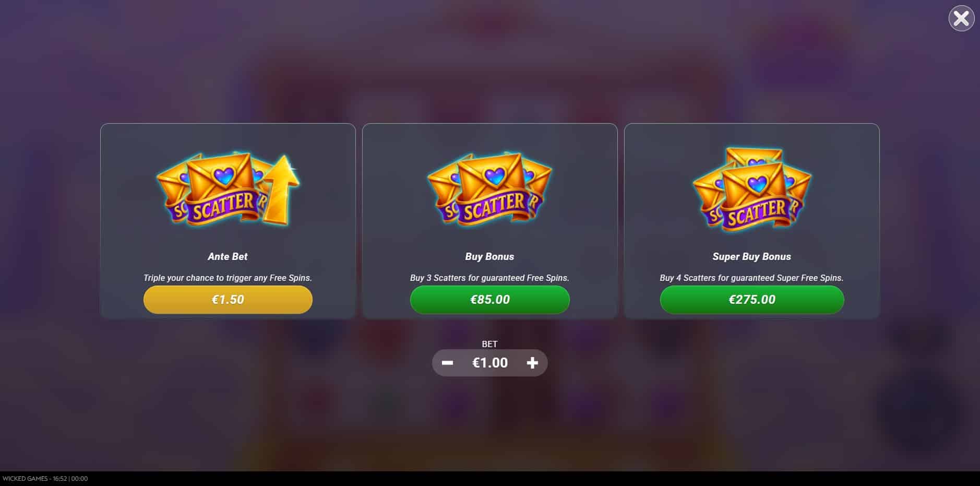
Task: Click the 'Buy 3 Scatters' description text
Action: pos(489,278)
